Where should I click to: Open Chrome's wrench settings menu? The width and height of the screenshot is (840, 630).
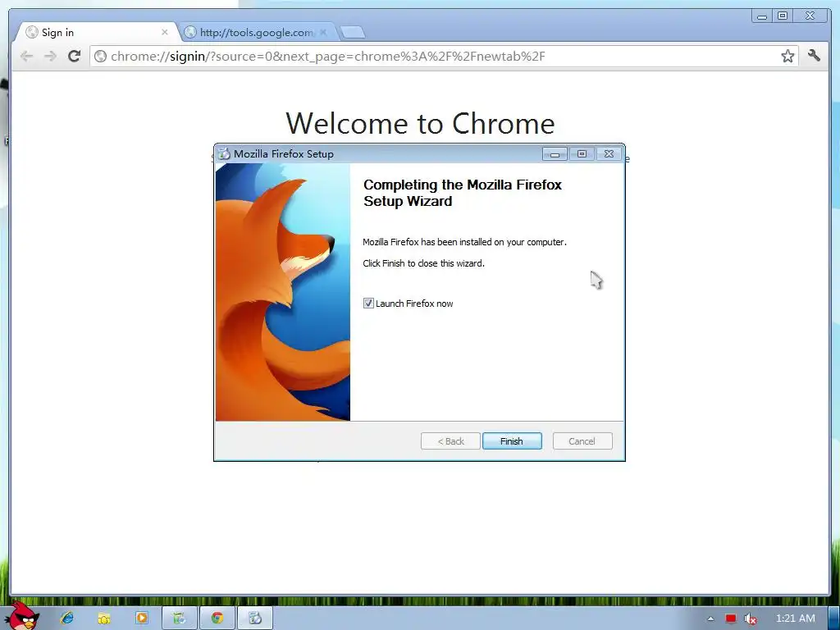coord(815,56)
